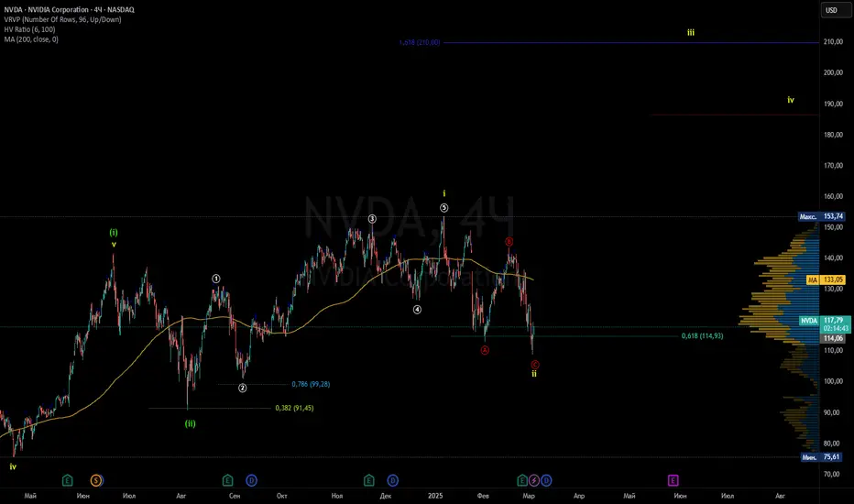Select the green (i) wave label
The image size is (854, 504).
coord(114,233)
